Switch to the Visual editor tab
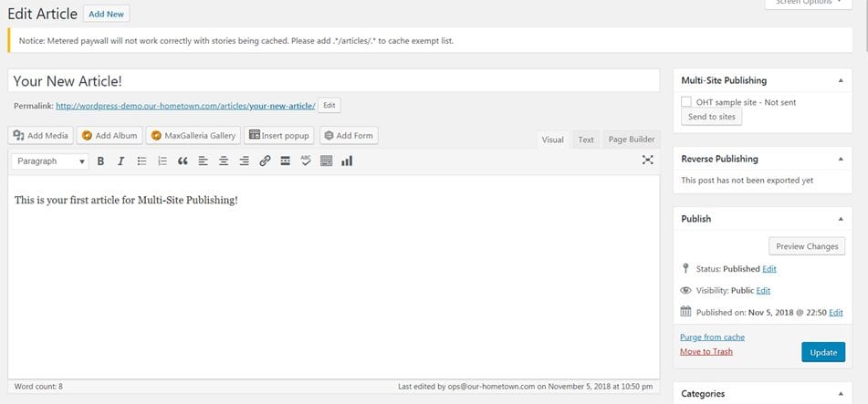This screenshot has height=404, width=868. tap(552, 140)
